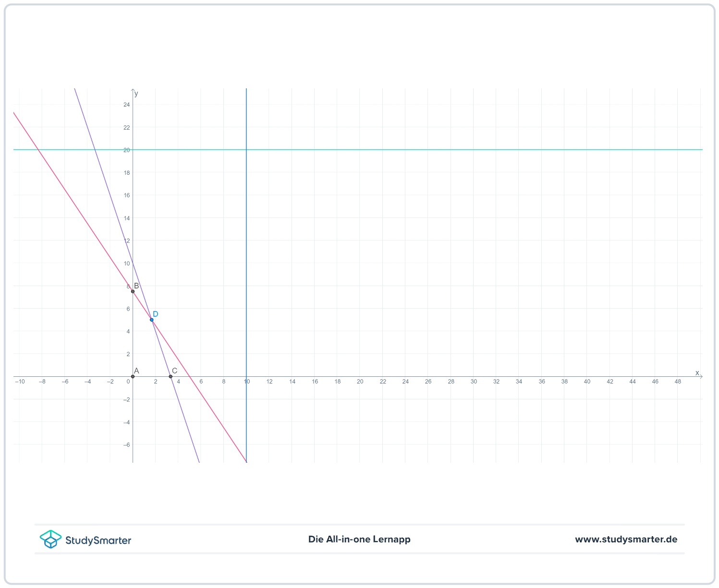The image size is (719, 588).
Task: Click the y axis label letter
Action: [136, 94]
